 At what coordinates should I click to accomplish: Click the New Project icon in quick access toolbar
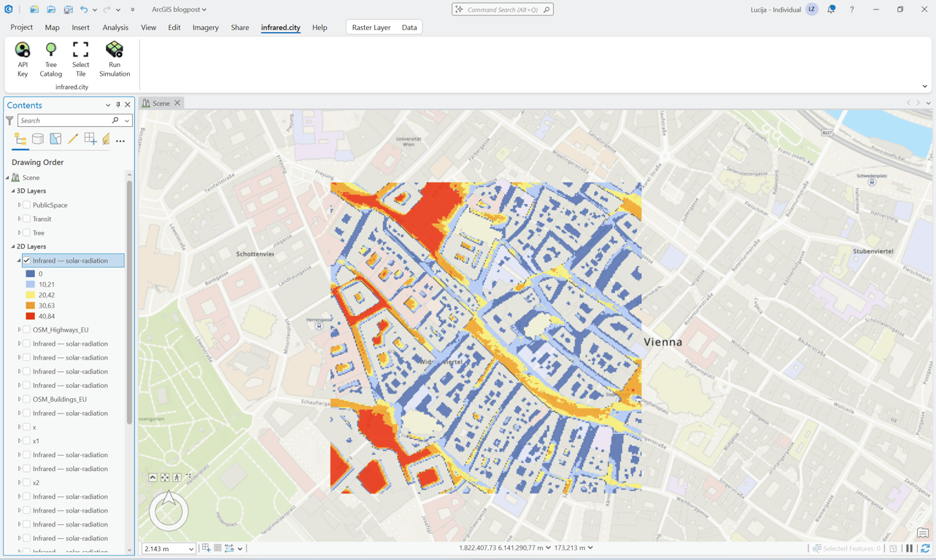point(34,9)
